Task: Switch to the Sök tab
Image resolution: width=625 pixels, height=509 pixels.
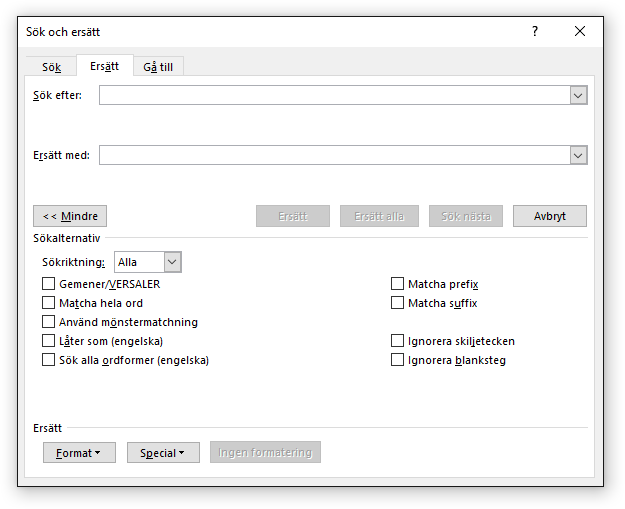Action: click(51, 67)
